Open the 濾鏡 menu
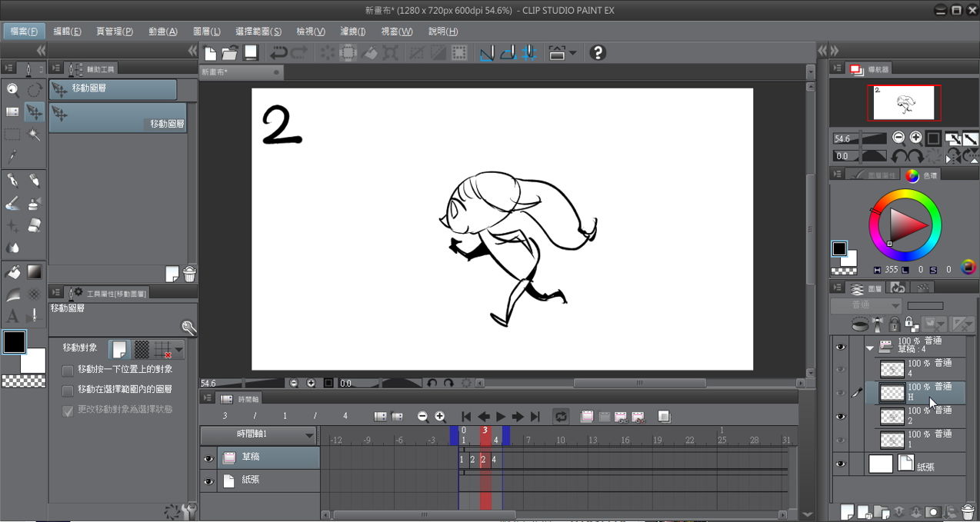This screenshot has height=522, width=980. tap(353, 32)
